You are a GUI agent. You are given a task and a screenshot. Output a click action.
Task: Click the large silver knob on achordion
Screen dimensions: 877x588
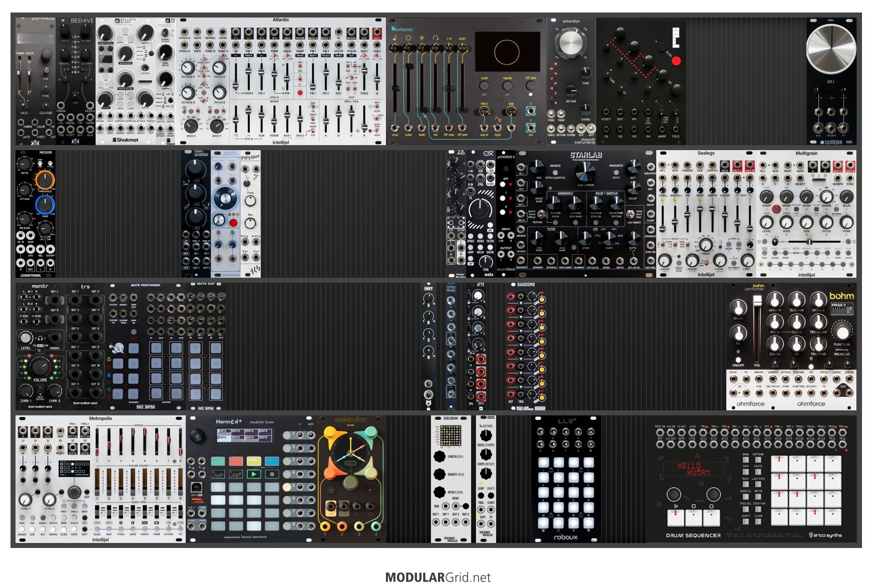pos(571,43)
